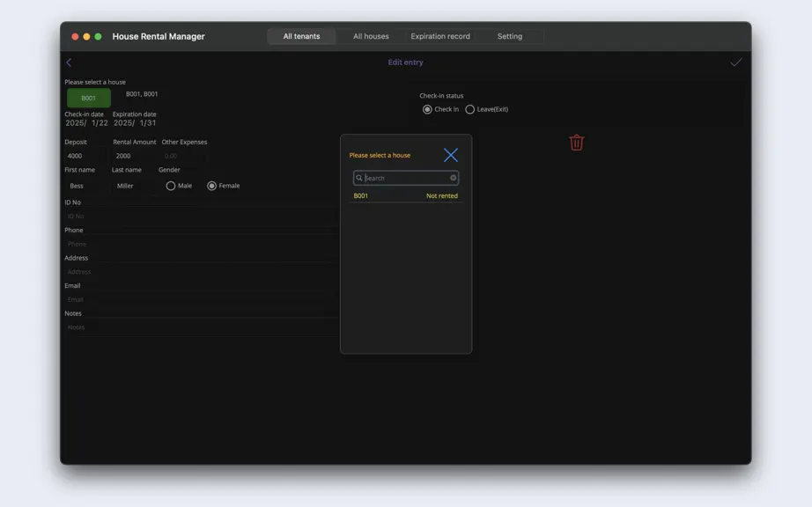Viewport: 812px width, 507px height.
Task: Open the Setting tab
Action: point(510,36)
